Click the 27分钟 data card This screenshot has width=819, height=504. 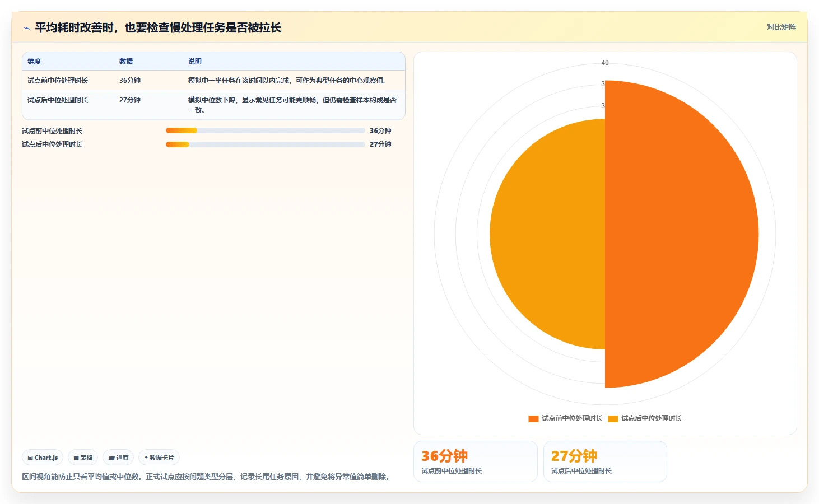[605, 461]
